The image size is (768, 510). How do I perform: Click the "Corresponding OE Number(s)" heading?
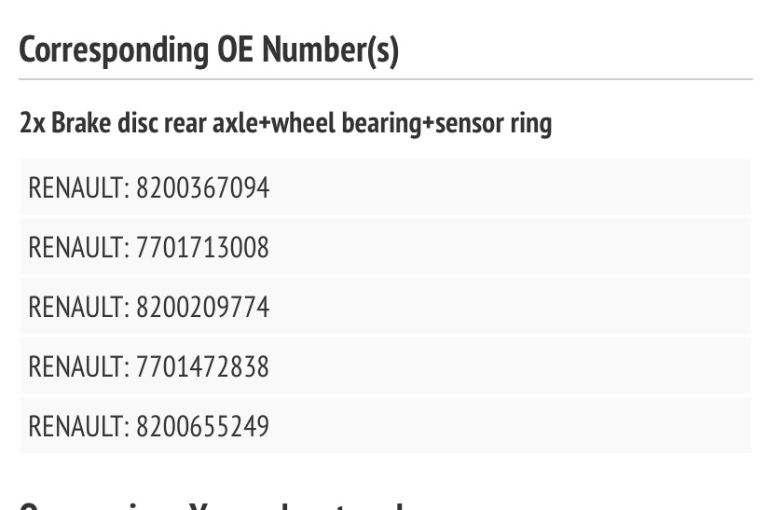click(209, 51)
